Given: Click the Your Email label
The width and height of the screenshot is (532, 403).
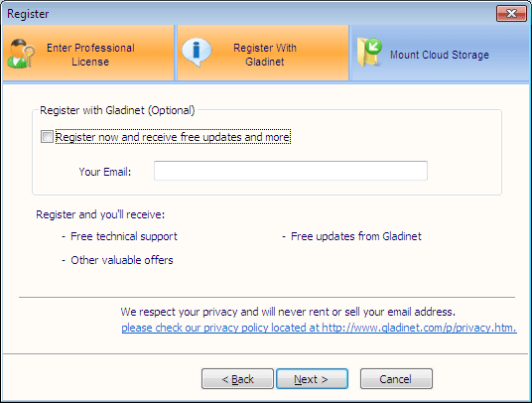Looking at the screenshot, I should pyautogui.click(x=105, y=172).
